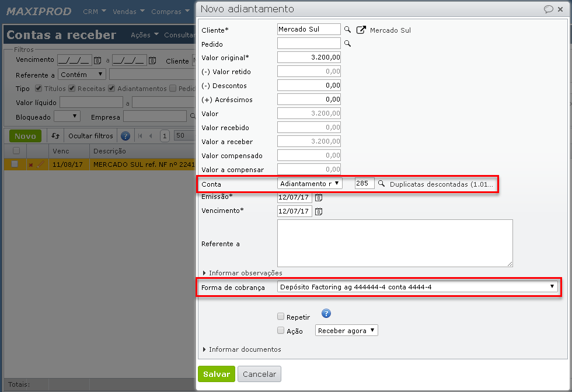The height and width of the screenshot is (392, 572).
Task: Click the Cancelar button
Action: pos(259,374)
